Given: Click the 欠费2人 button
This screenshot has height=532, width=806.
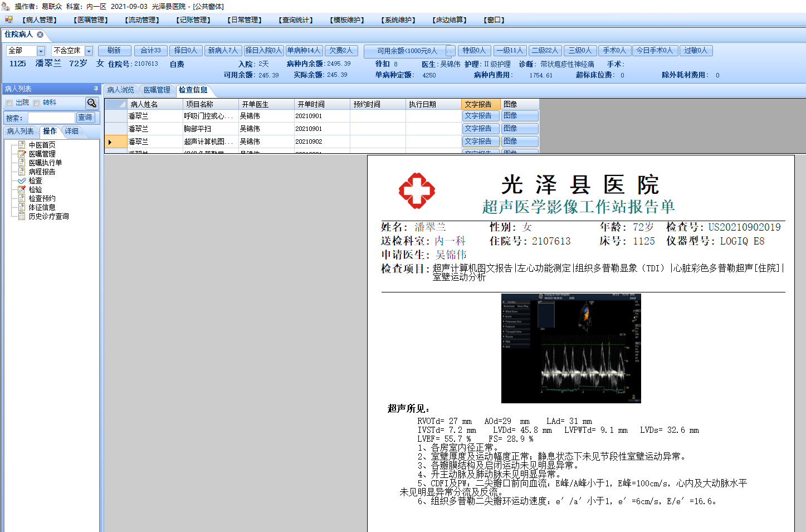Looking at the screenshot, I should [341, 51].
